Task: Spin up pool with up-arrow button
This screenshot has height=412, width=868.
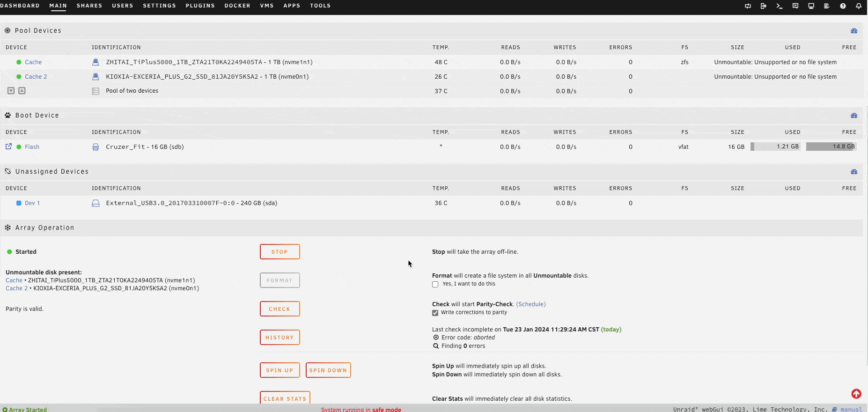Action: pyautogui.click(x=22, y=90)
